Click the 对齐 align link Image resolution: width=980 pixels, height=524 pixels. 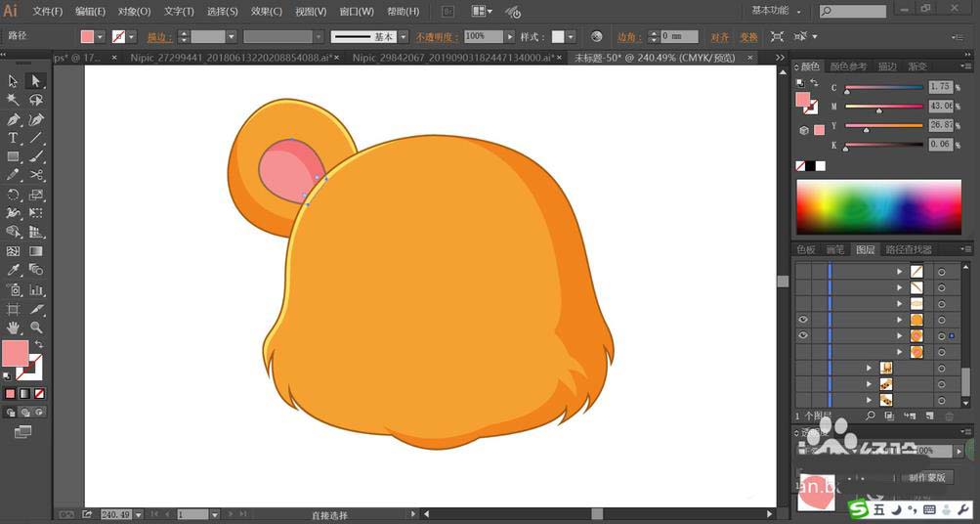pyautogui.click(x=719, y=36)
